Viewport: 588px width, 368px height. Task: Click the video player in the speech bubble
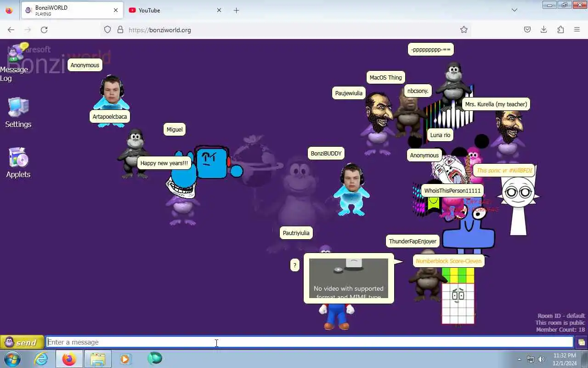pos(349,278)
